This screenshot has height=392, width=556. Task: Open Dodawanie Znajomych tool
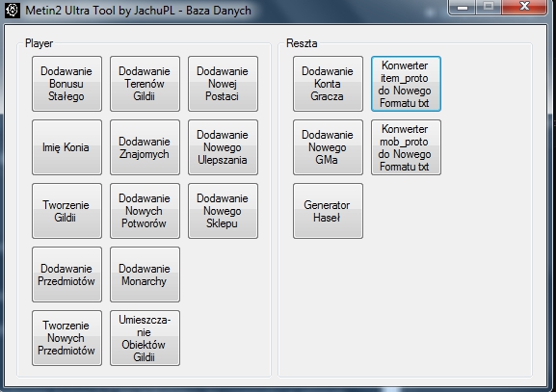tap(145, 147)
